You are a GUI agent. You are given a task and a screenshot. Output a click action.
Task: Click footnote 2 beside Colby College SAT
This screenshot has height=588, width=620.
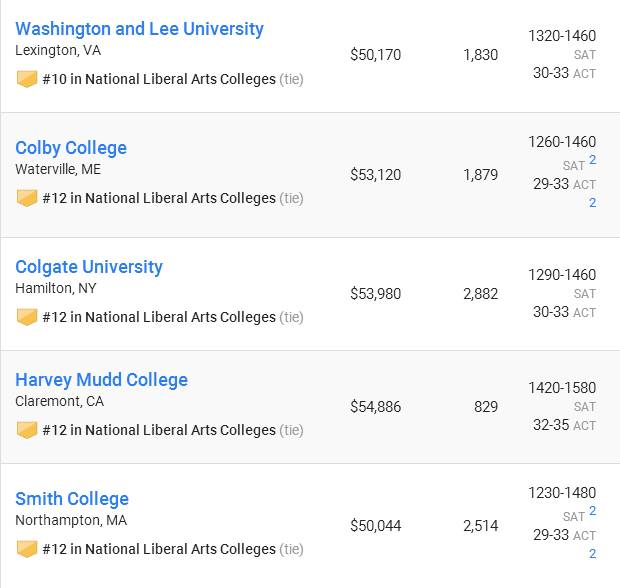click(x=592, y=160)
